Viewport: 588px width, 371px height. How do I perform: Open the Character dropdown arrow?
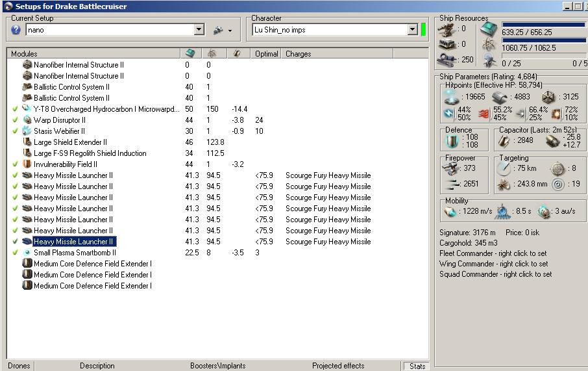[413, 29]
